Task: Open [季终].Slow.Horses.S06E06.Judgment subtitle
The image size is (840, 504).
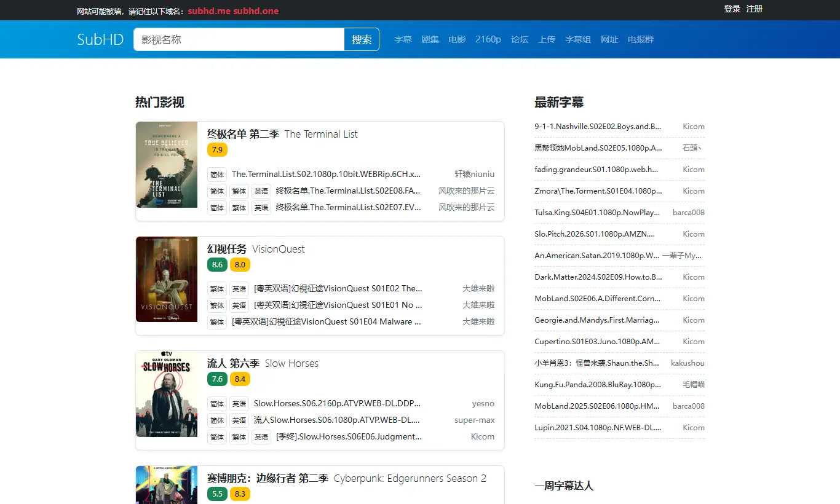Action: [349, 437]
